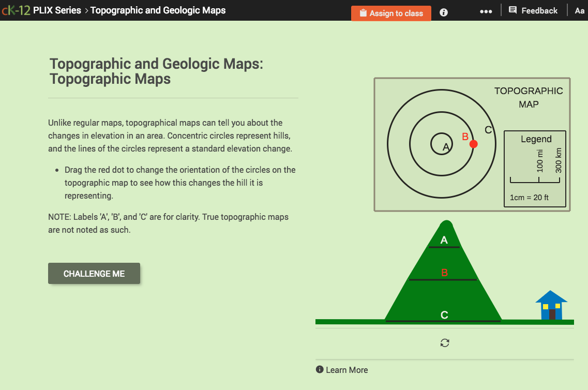Click label B on the hill diagram
Screen dimensions: 588x390
coord(444,271)
